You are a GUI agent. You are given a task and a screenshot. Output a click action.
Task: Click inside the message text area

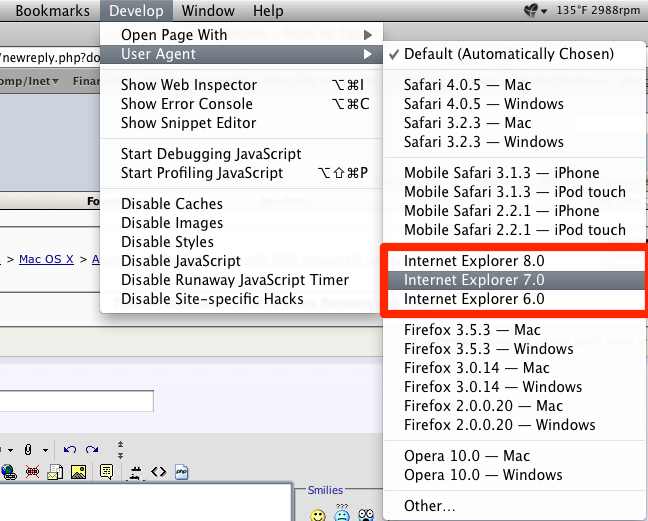(x=146, y=502)
